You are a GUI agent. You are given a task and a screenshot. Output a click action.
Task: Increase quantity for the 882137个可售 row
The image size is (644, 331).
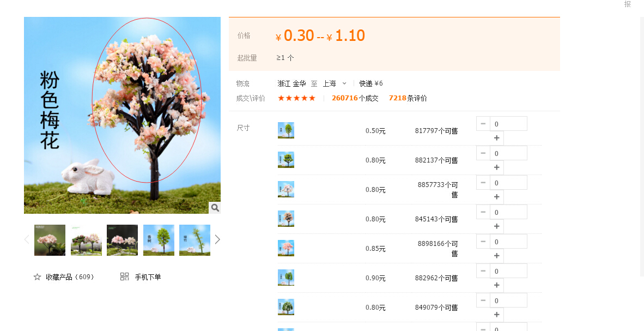(x=496, y=167)
